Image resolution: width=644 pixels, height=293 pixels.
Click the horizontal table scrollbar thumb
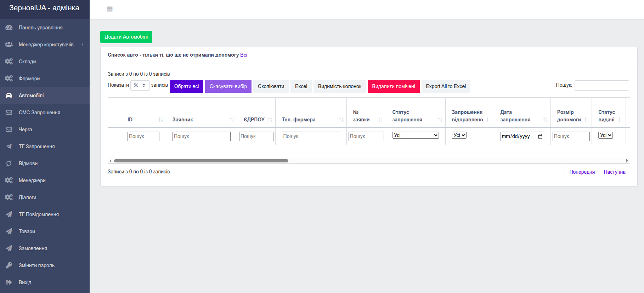click(x=201, y=161)
